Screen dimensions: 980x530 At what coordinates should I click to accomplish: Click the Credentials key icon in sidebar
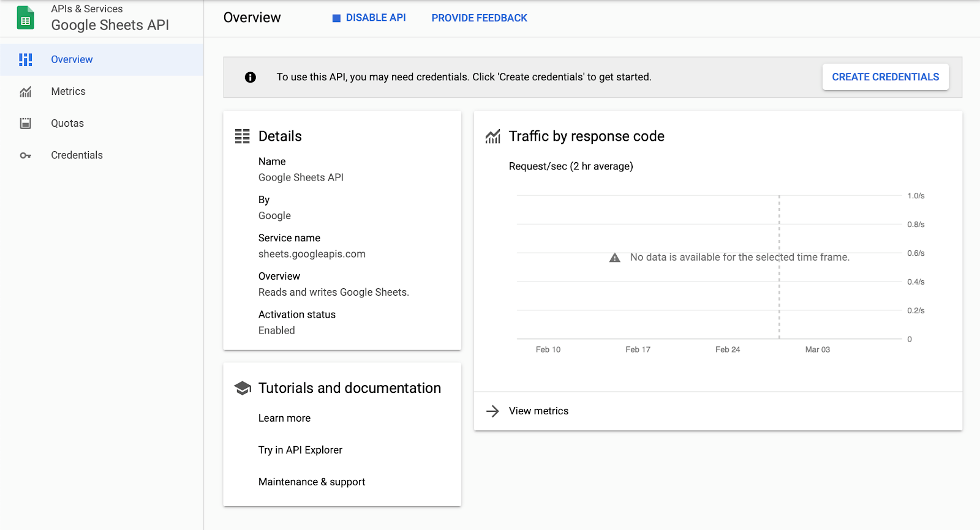[x=25, y=155]
